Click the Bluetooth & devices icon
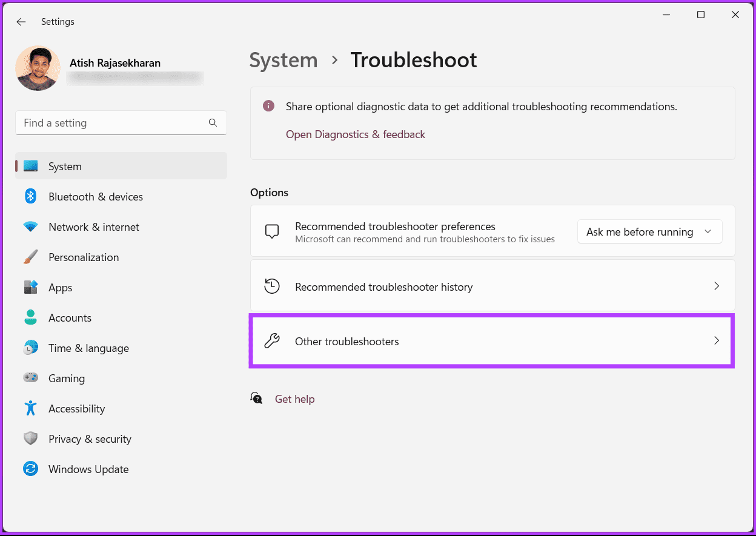This screenshot has height=536, width=756. [x=31, y=196]
